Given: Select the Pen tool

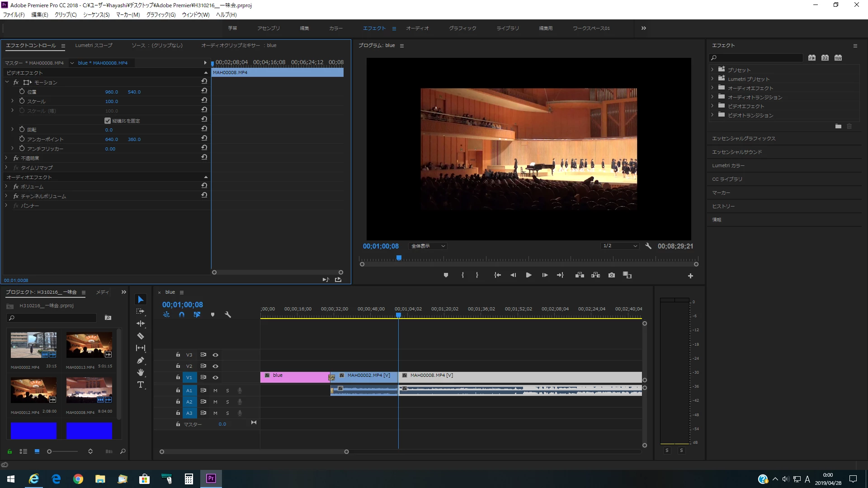Looking at the screenshot, I should pos(141,360).
